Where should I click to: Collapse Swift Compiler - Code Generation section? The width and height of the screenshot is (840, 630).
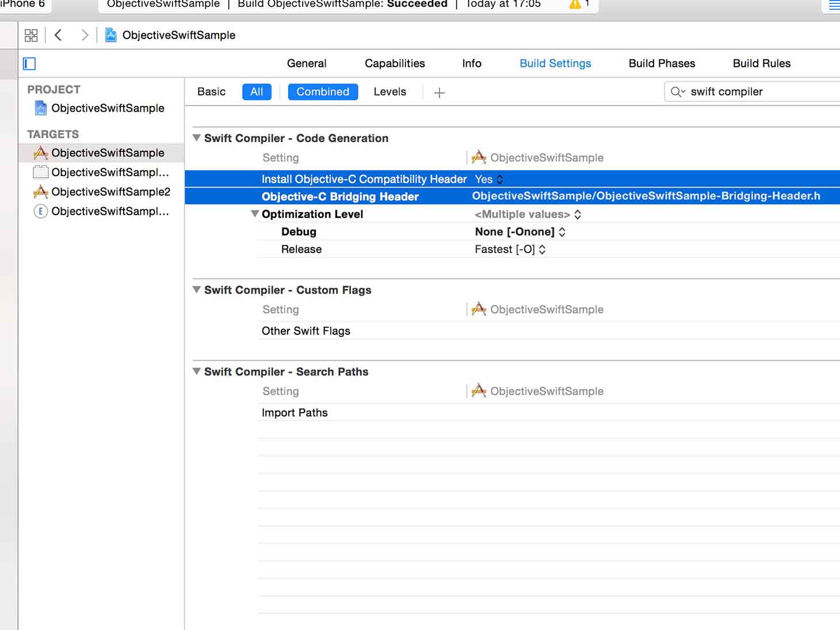(x=197, y=138)
